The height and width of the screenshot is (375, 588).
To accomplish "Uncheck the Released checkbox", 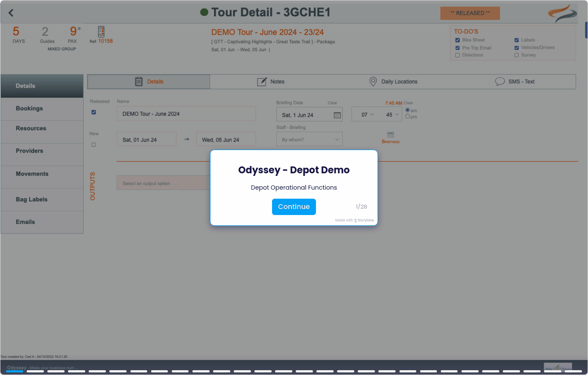I will click(x=94, y=112).
